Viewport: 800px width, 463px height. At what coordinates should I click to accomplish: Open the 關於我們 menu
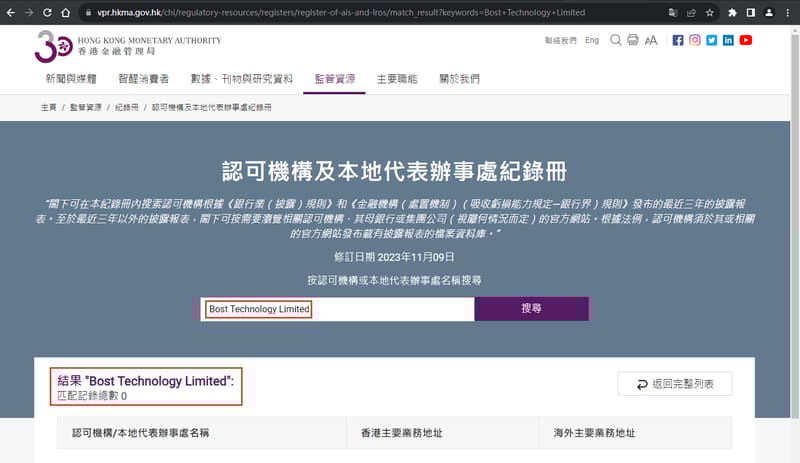[459, 79]
